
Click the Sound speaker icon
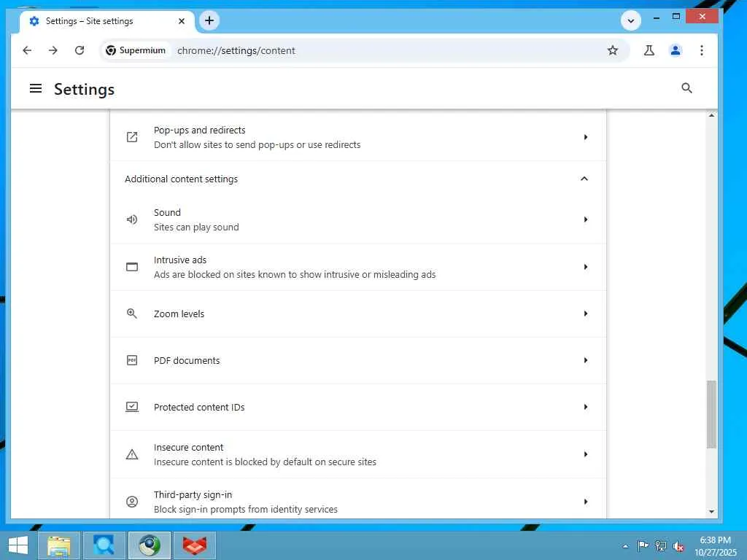click(x=132, y=219)
